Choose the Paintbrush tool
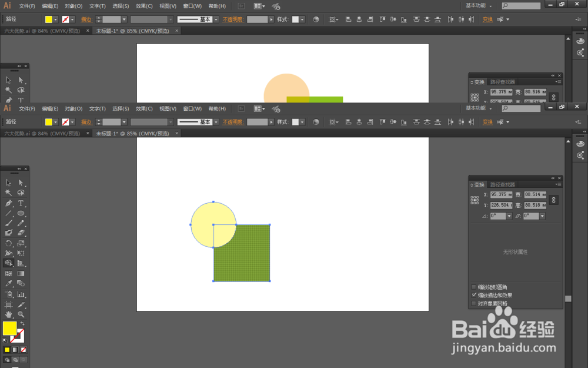588x368 pixels. 8,223
